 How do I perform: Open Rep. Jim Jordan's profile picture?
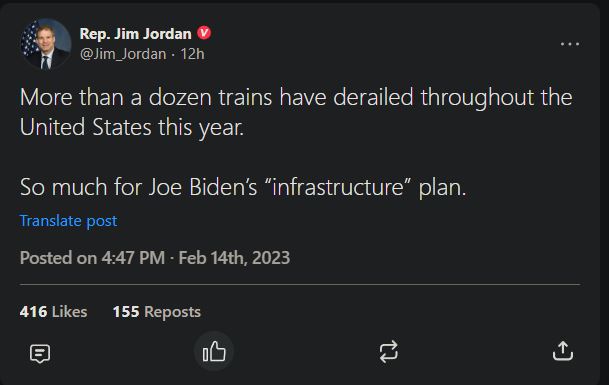[45, 44]
